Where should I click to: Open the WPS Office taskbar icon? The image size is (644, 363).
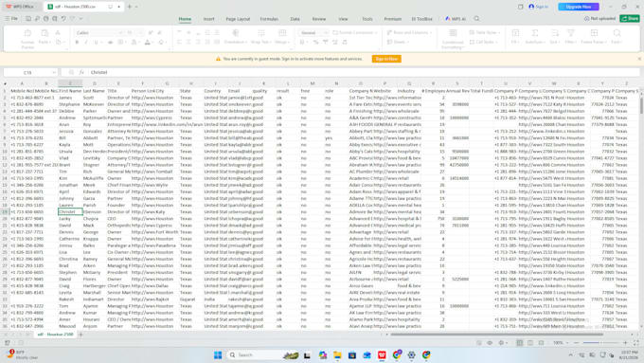382,354
